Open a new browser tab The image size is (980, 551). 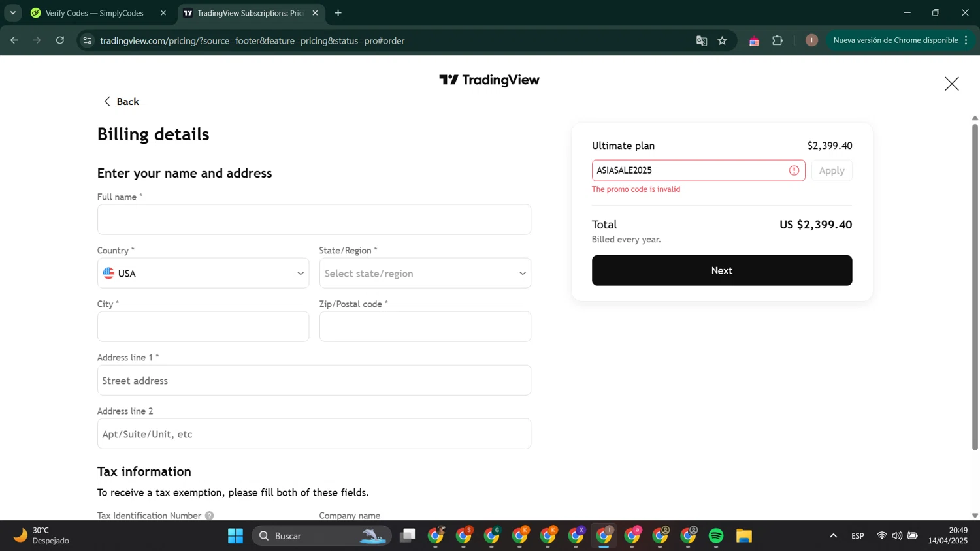coord(338,13)
